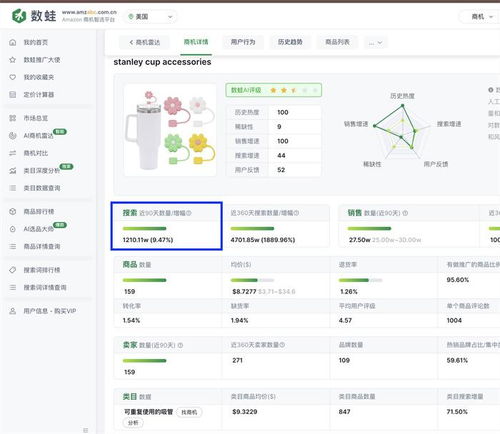Click info icon beside 卖家 数量(近90天)
The image size is (500, 434).
point(180,345)
